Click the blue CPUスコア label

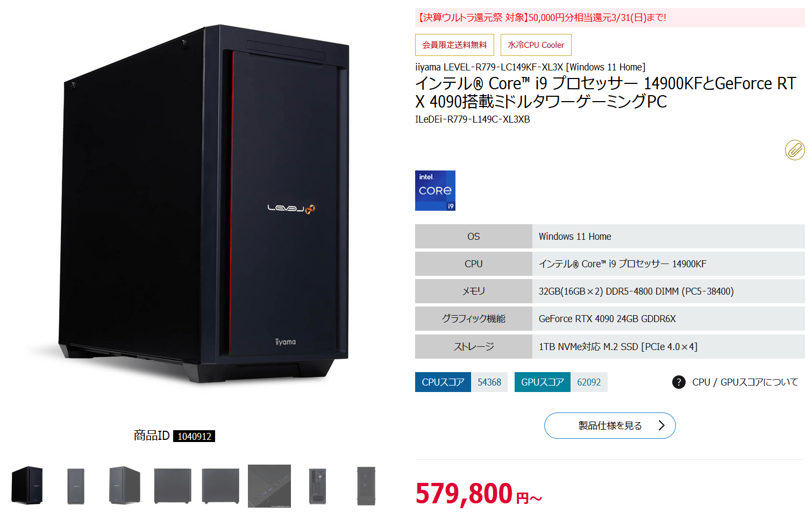click(443, 382)
